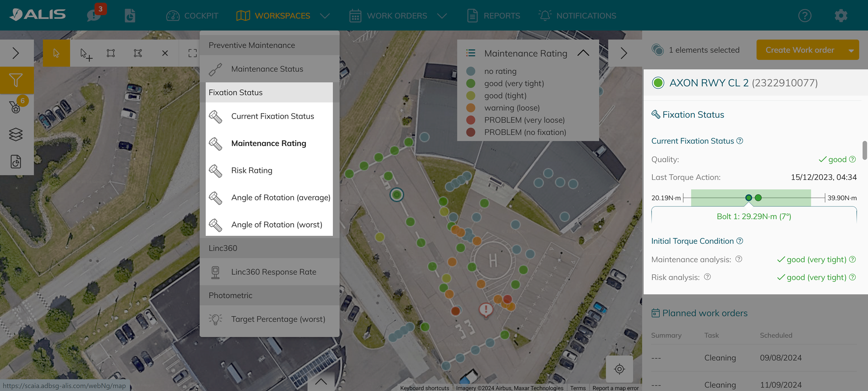Activate the add-to-selection cursor tool
The height and width of the screenshot is (391, 868).
85,54
